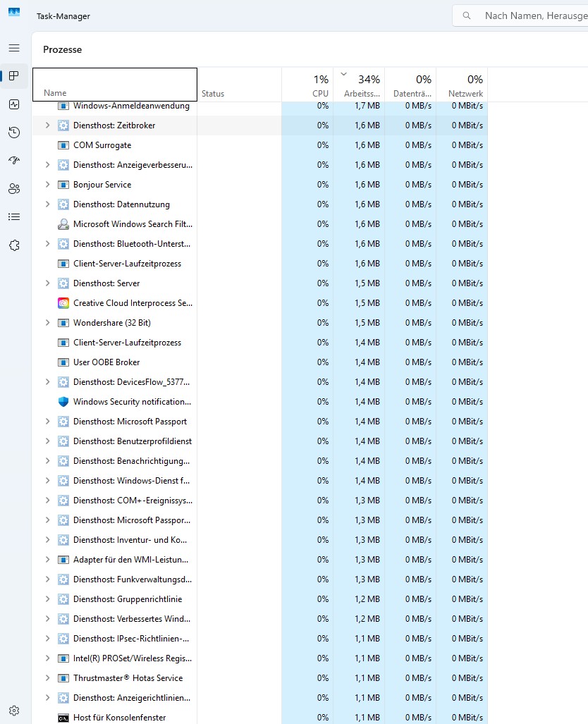588x724 pixels.
Task: Click the Status column header
Action: point(238,85)
